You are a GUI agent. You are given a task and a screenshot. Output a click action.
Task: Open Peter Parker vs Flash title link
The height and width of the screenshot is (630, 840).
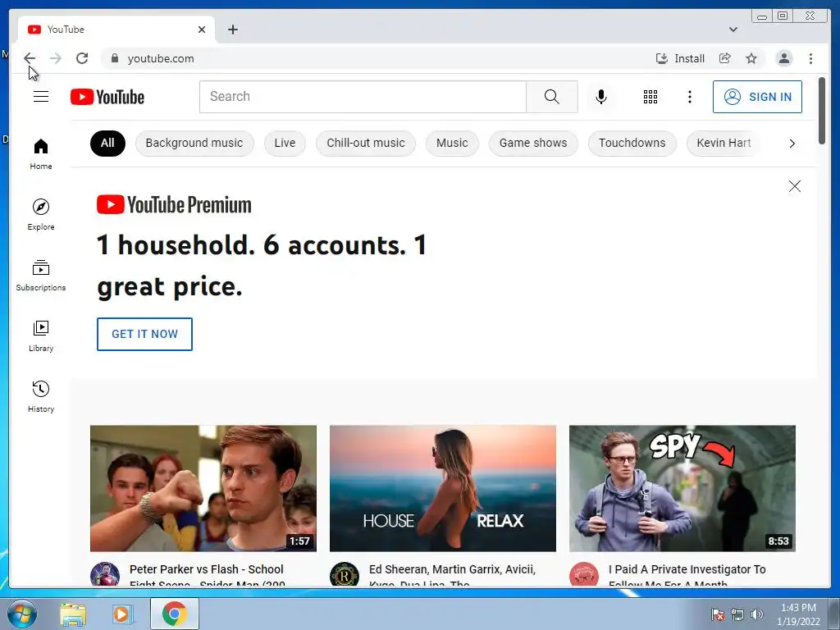(208, 577)
